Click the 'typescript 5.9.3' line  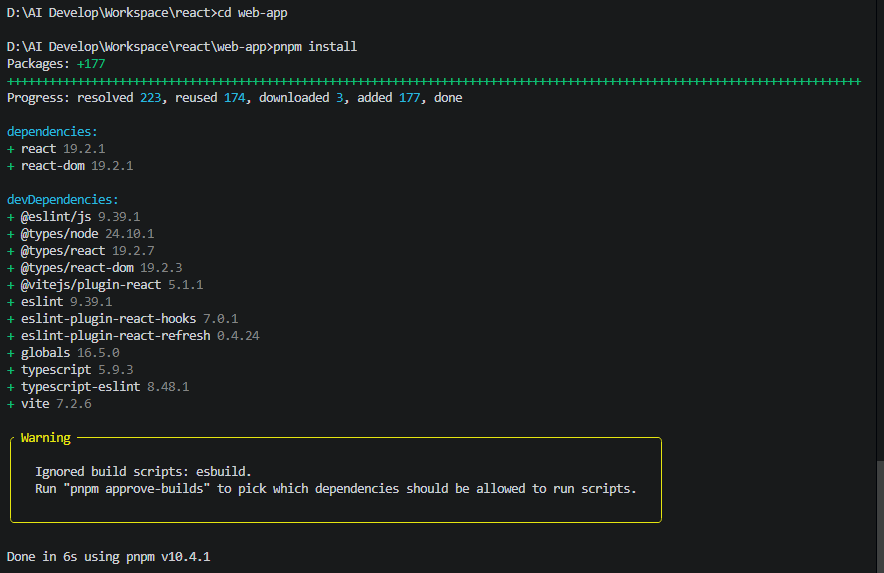[x=70, y=369]
